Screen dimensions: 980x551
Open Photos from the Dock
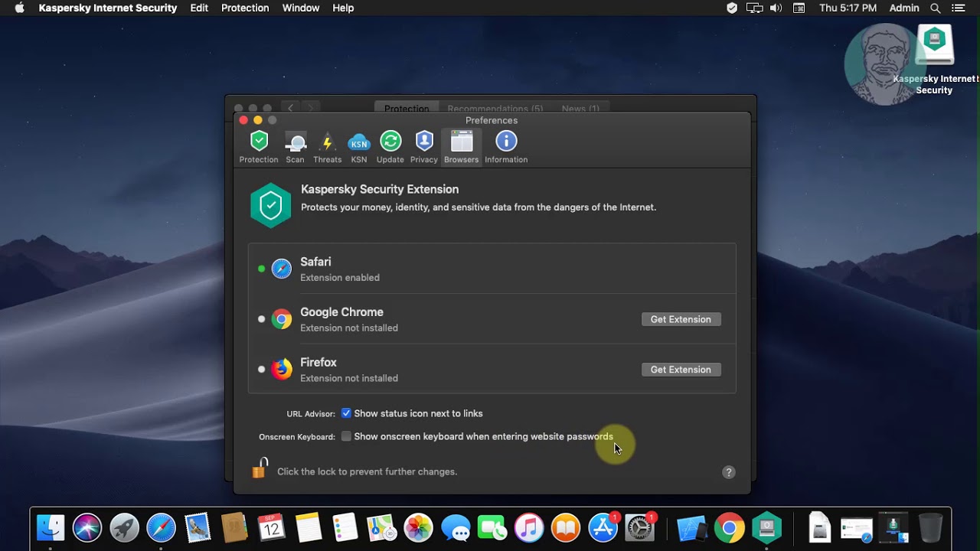click(x=418, y=527)
